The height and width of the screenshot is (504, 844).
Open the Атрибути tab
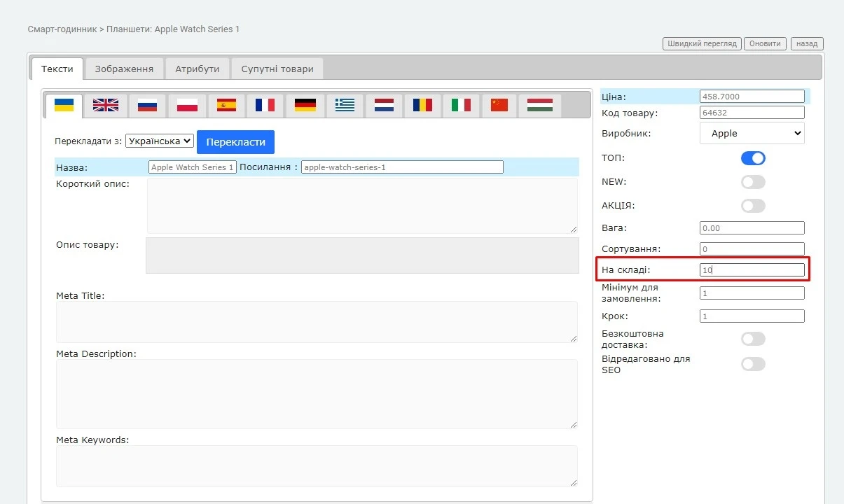pyautogui.click(x=197, y=69)
